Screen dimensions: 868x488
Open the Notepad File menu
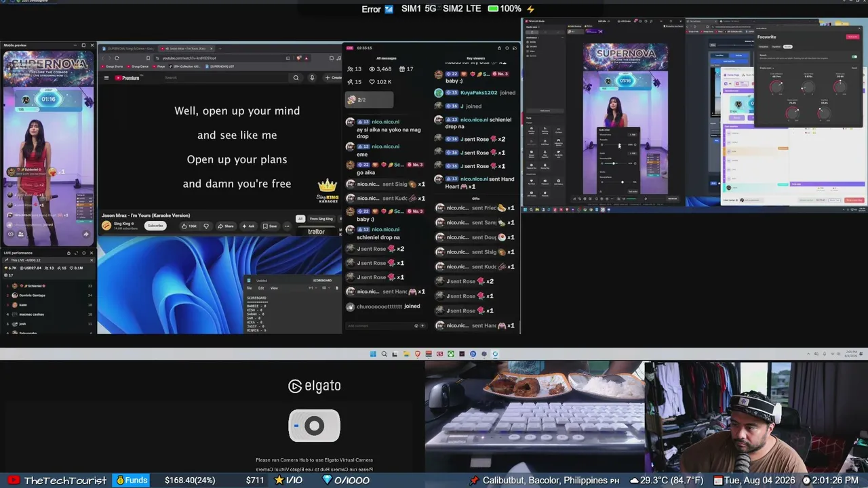pos(249,288)
